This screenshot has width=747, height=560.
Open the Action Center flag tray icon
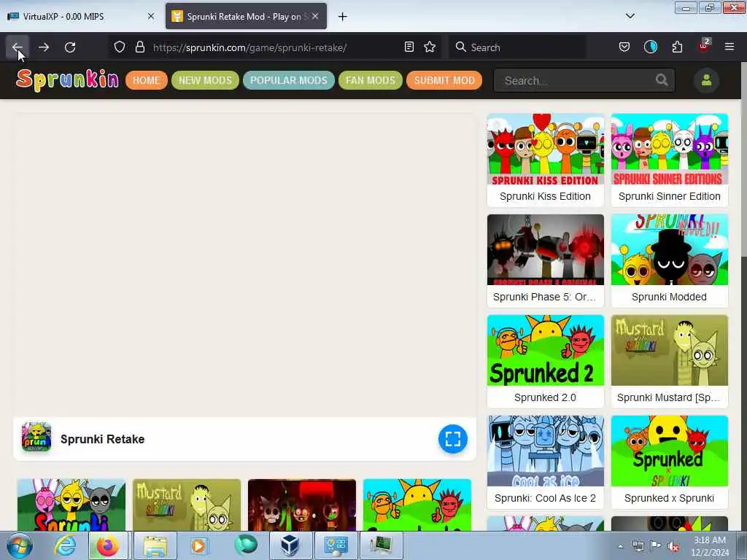[656, 545]
